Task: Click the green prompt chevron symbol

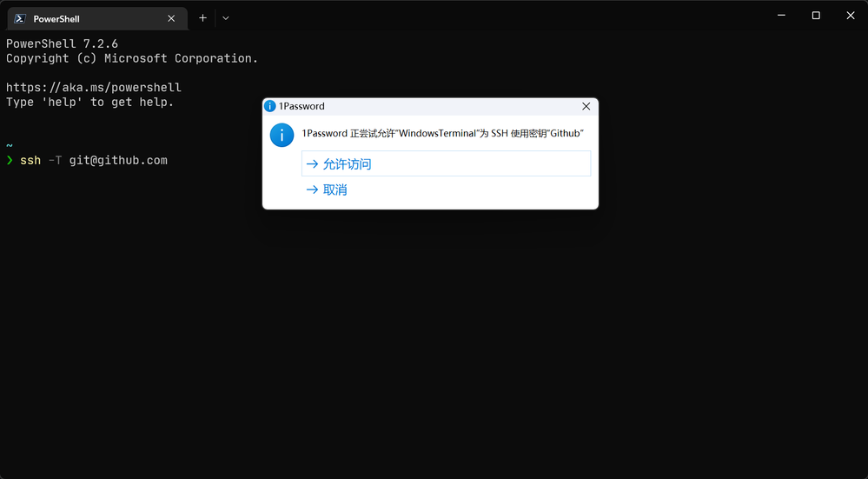Action: [x=10, y=161]
